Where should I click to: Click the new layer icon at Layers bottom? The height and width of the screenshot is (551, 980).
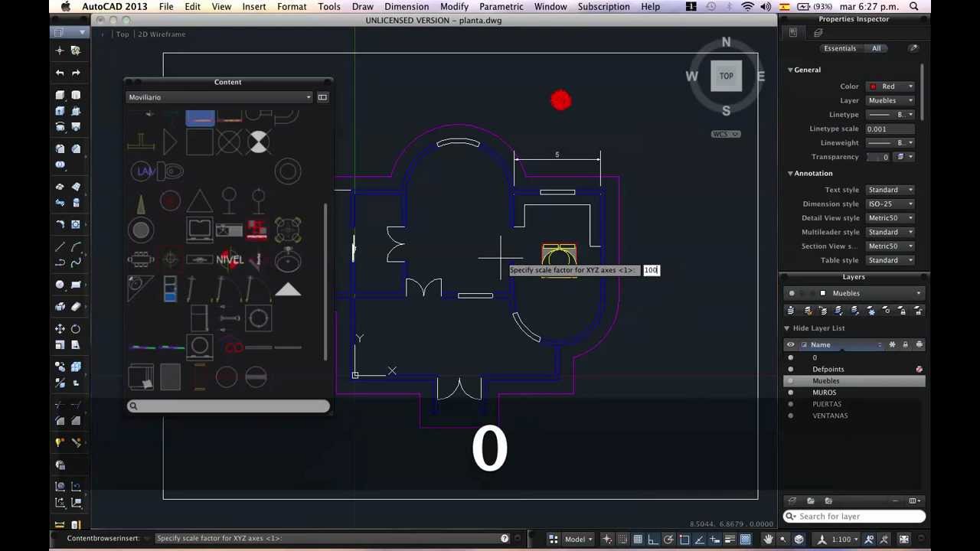pyautogui.click(x=792, y=500)
